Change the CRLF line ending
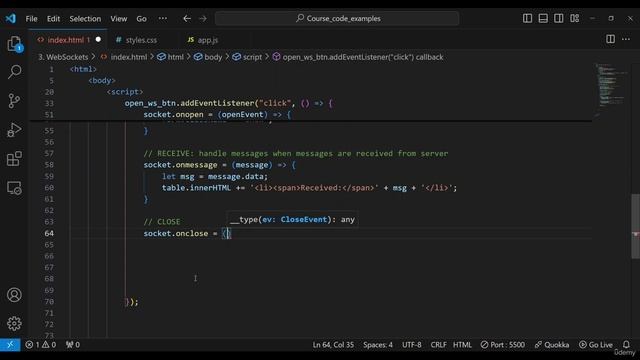This screenshot has width=640, height=360. tap(438, 345)
